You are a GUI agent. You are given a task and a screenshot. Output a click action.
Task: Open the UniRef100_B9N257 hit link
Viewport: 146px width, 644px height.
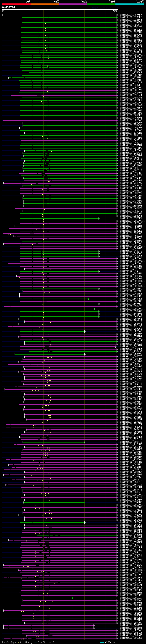point(131,22)
